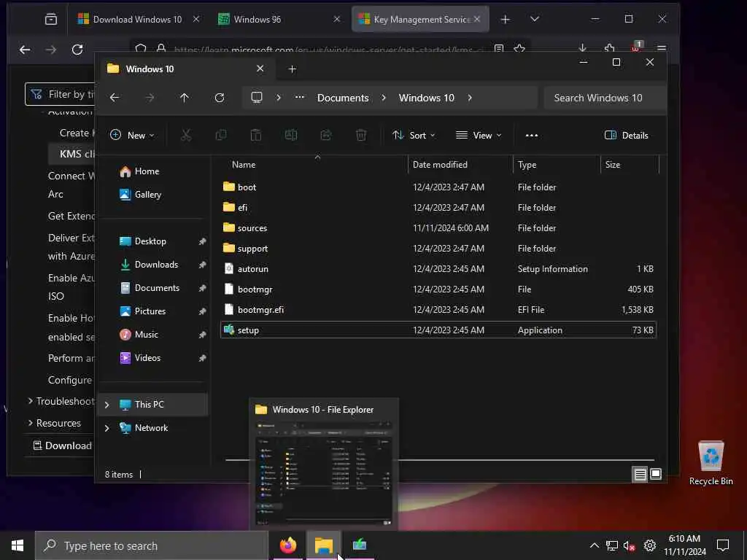Open browser tab list dropdown
The image size is (747, 560).
pyautogui.click(x=535, y=19)
